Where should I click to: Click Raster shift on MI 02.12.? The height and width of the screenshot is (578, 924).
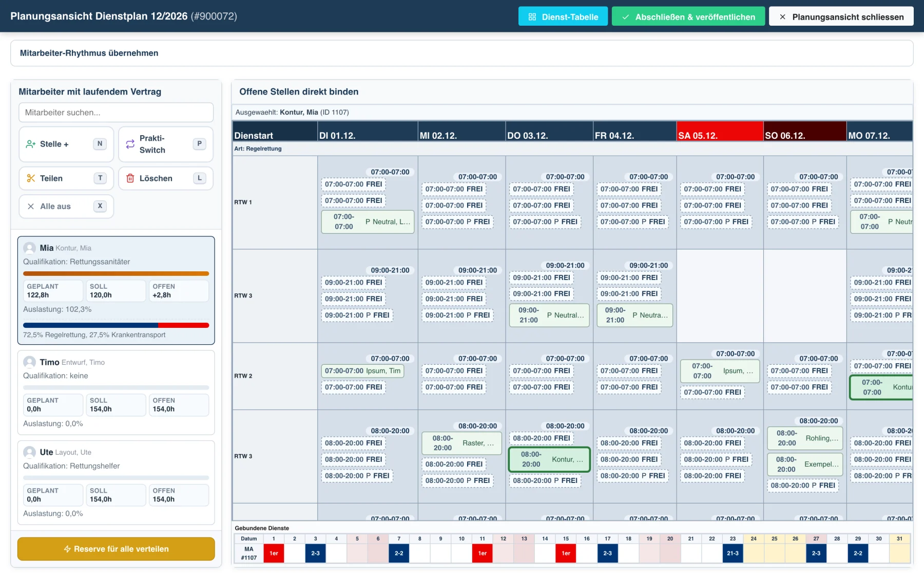coord(461,443)
